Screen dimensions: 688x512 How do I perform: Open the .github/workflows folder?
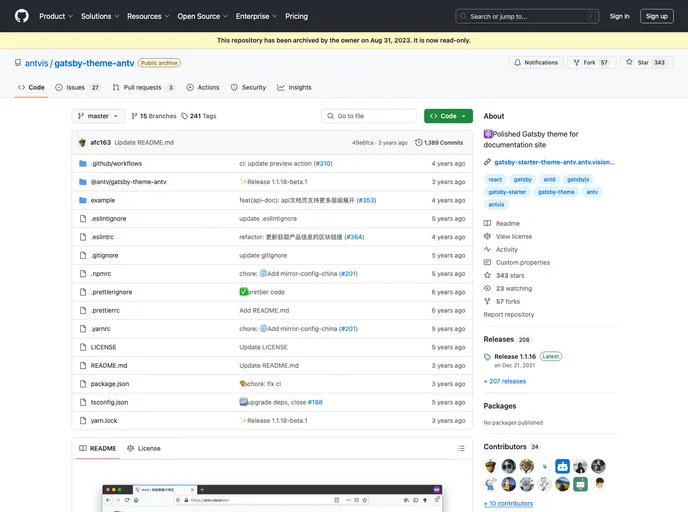[x=116, y=163]
